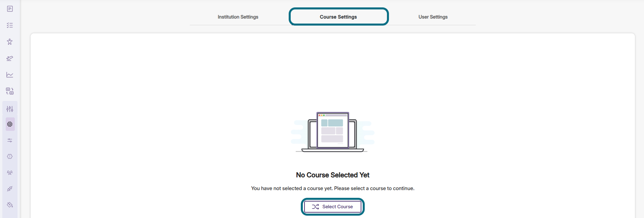Click the vertical sliders admin icon
Image resolution: width=644 pixels, height=218 pixels.
coord(10,109)
